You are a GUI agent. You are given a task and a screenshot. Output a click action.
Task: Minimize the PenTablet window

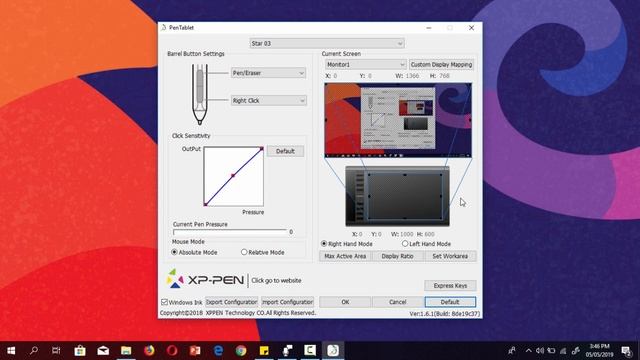tap(429, 28)
